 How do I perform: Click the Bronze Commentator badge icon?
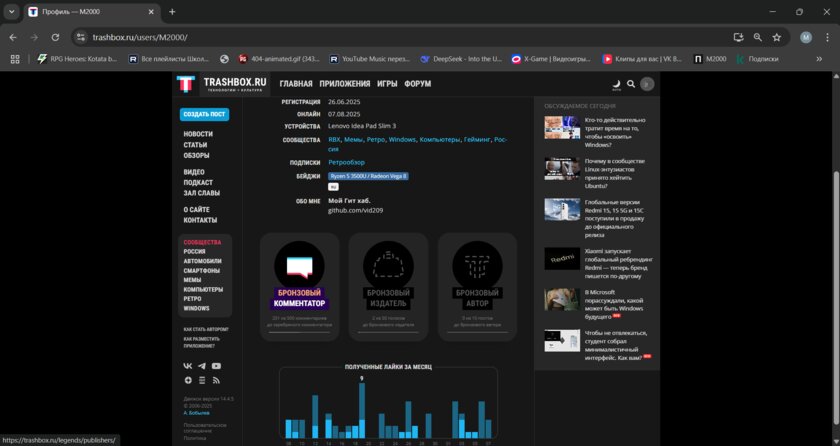click(x=299, y=265)
